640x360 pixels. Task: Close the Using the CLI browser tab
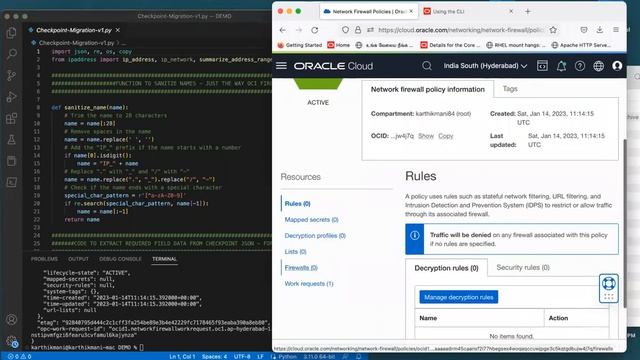511,11
